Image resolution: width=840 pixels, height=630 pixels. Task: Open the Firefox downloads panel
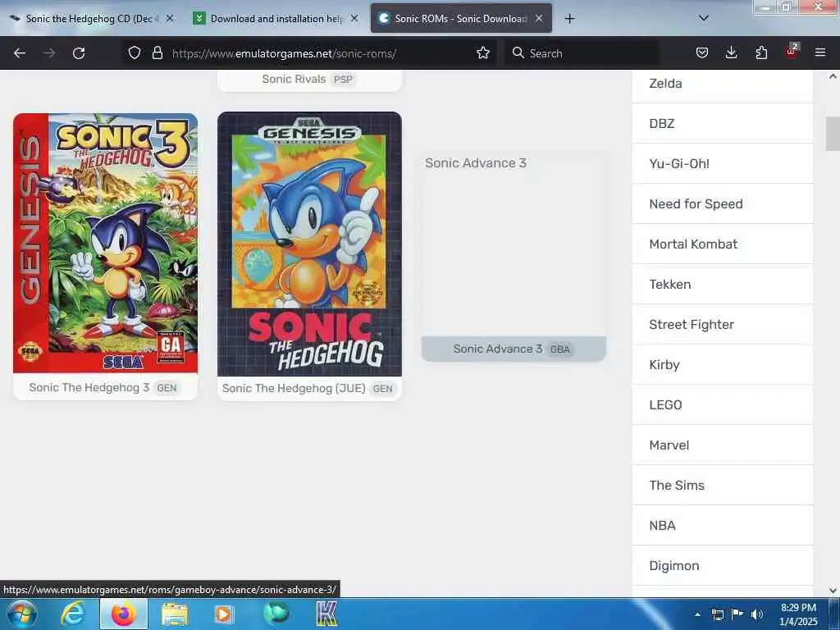[x=731, y=52]
